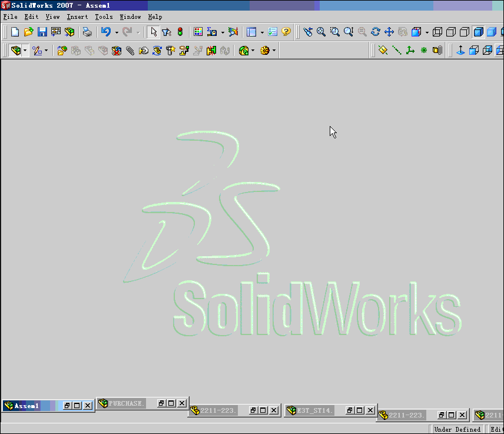Click the Reference Axis dashed-line icon
This screenshot has width=504, height=434.
tap(396, 51)
